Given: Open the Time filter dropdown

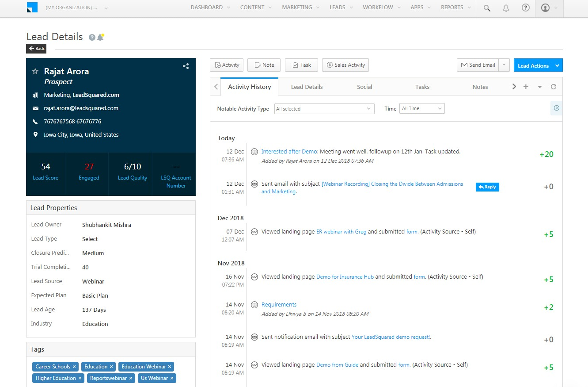Looking at the screenshot, I should [x=422, y=108].
